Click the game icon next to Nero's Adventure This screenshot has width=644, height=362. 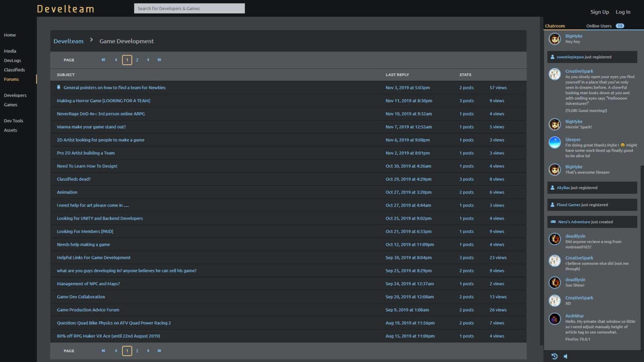(x=553, y=222)
